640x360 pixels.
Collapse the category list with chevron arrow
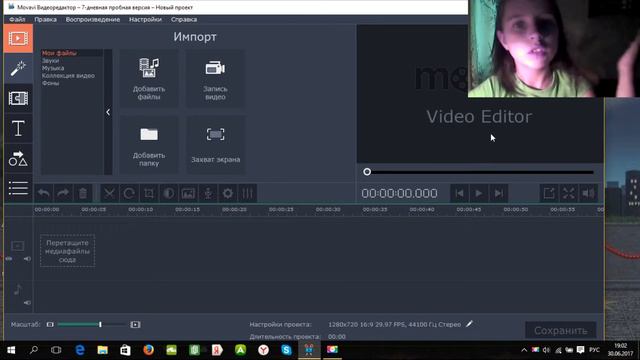108,112
